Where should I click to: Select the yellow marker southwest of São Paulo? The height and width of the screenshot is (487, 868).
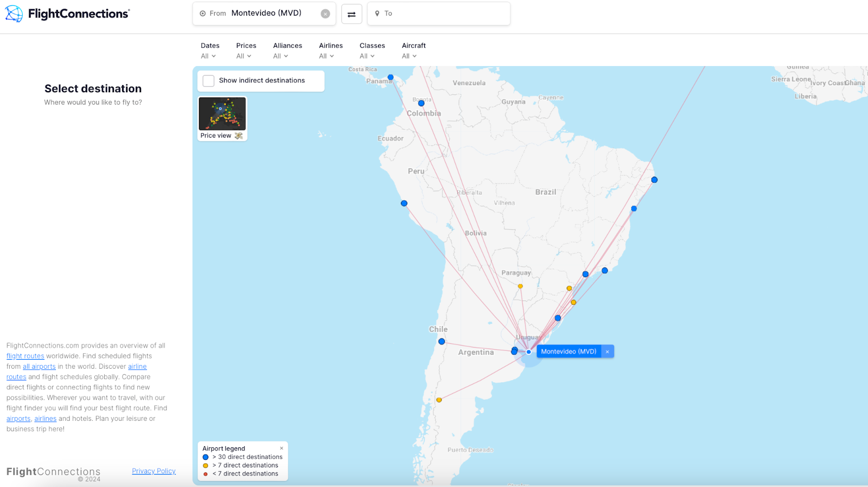(569, 289)
